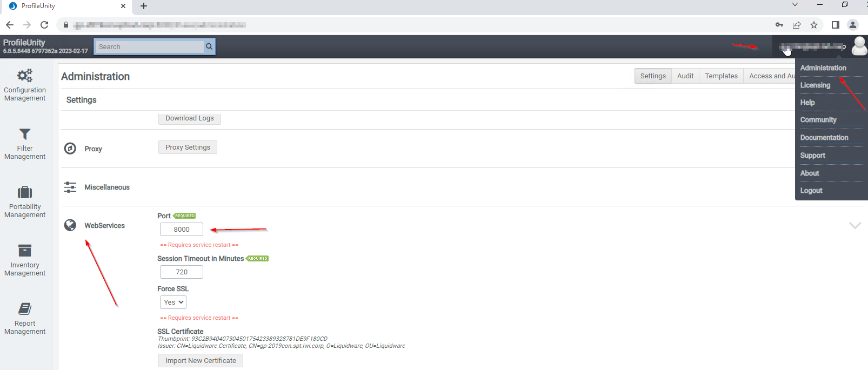Open saved password key icon
The height and width of the screenshot is (370, 868).
pos(779,25)
